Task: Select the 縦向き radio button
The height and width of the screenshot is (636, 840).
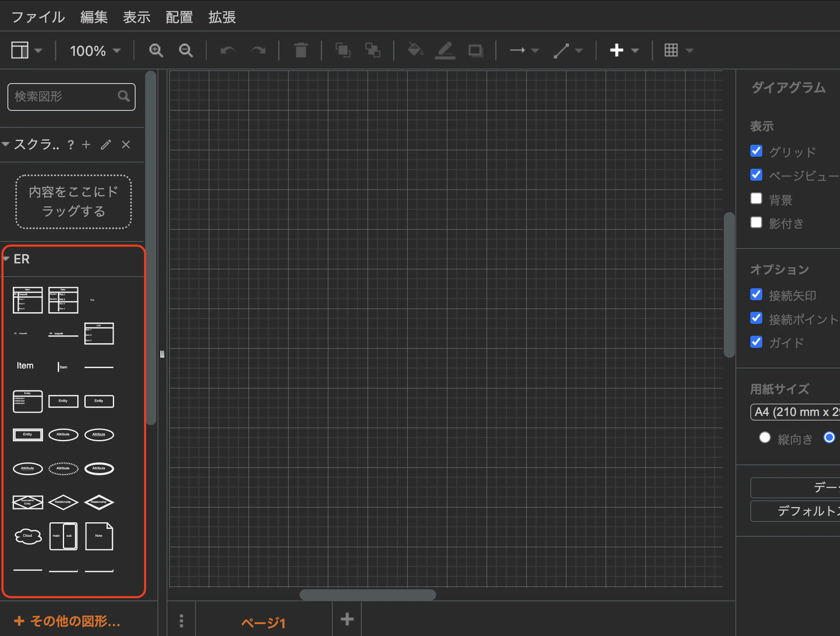Action: (x=764, y=438)
